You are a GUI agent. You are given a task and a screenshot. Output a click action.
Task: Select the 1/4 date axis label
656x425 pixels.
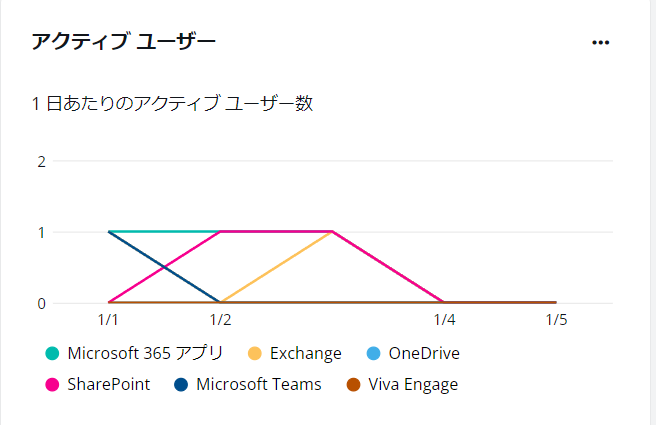(x=444, y=320)
